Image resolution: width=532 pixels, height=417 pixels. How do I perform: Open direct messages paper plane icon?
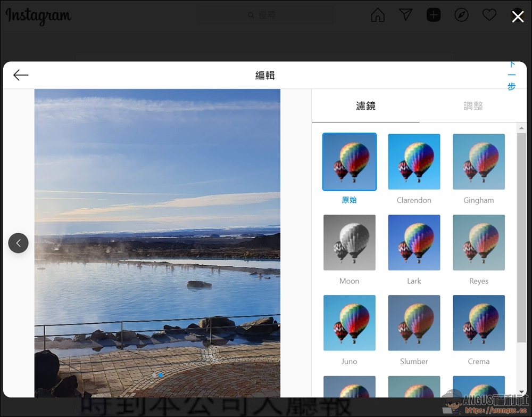(406, 15)
